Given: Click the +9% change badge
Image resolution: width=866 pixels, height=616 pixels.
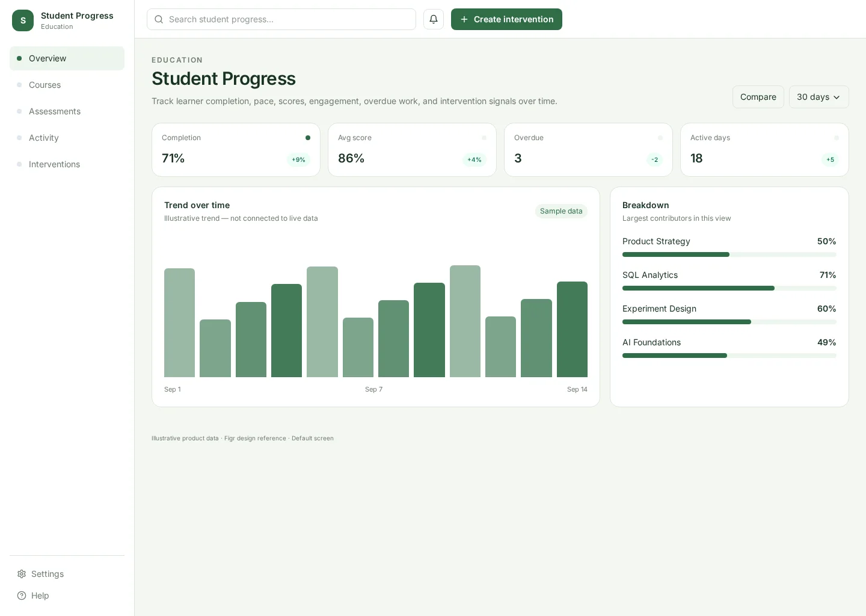Looking at the screenshot, I should (298, 159).
